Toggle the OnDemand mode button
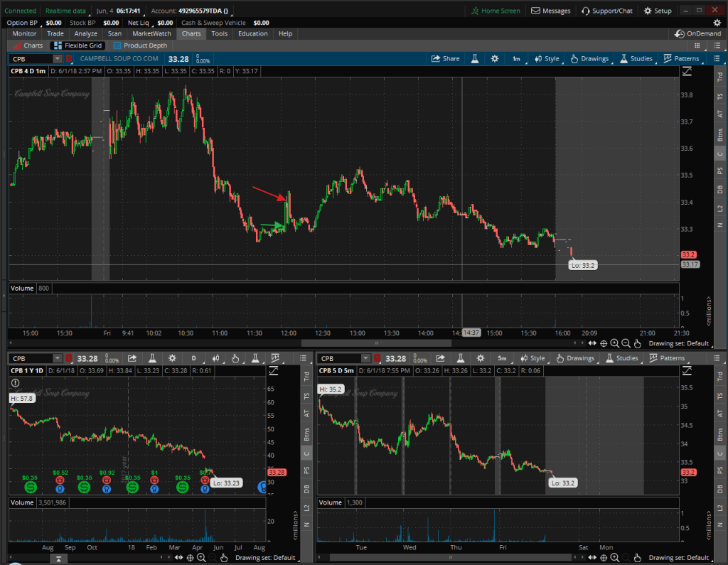Image resolution: width=728 pixels, height=565 pixels. coord(699,33)
